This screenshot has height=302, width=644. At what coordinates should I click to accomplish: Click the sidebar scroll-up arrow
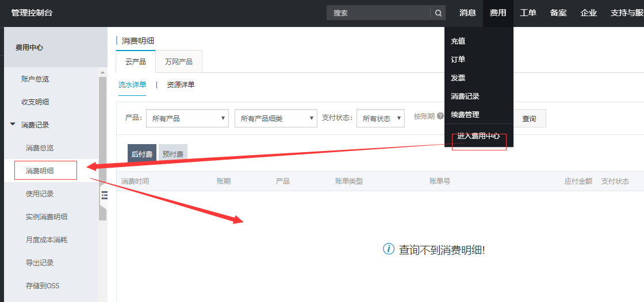103,73
